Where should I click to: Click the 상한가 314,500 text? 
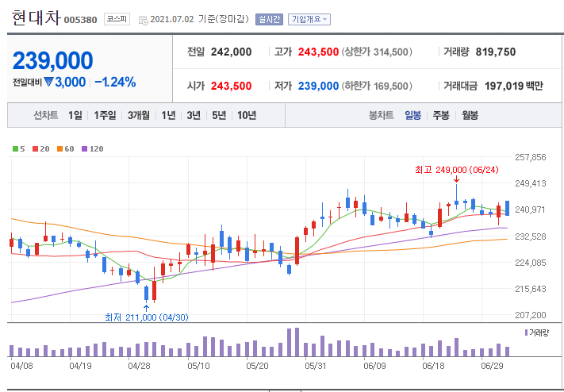(x=376, y=52)
